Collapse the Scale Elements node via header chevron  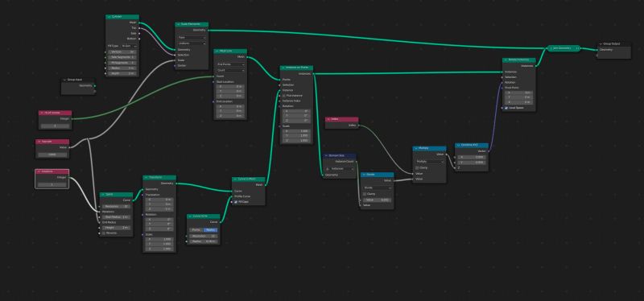178,25
